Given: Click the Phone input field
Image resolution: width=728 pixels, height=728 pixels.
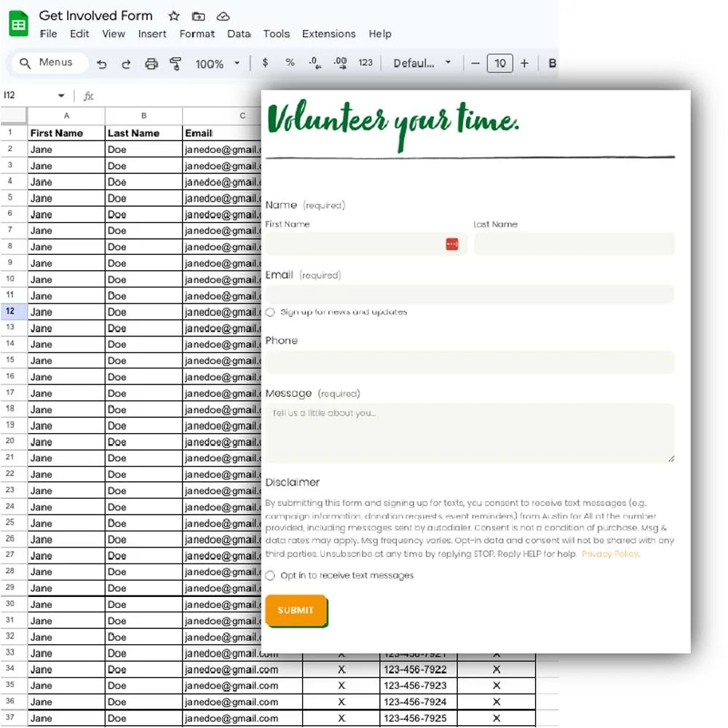Looking at the screenshot, I should click(470, 362).
